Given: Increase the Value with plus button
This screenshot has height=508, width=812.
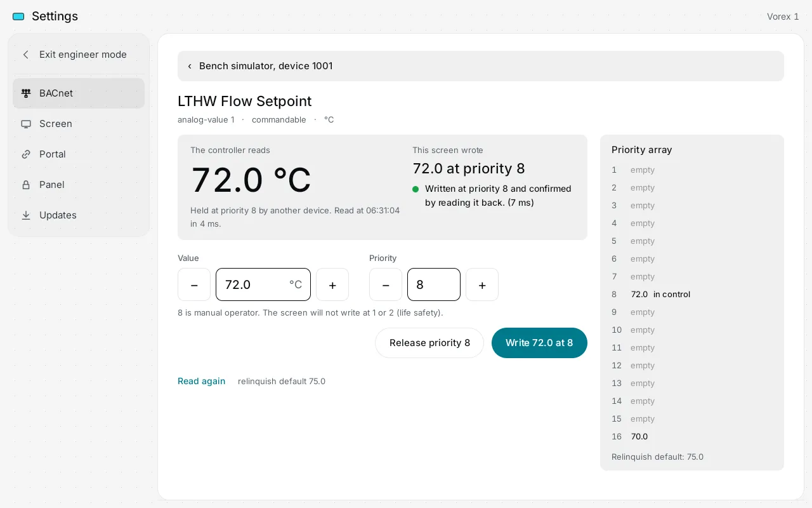Looking at the screenshot, I should pos(332,284).
